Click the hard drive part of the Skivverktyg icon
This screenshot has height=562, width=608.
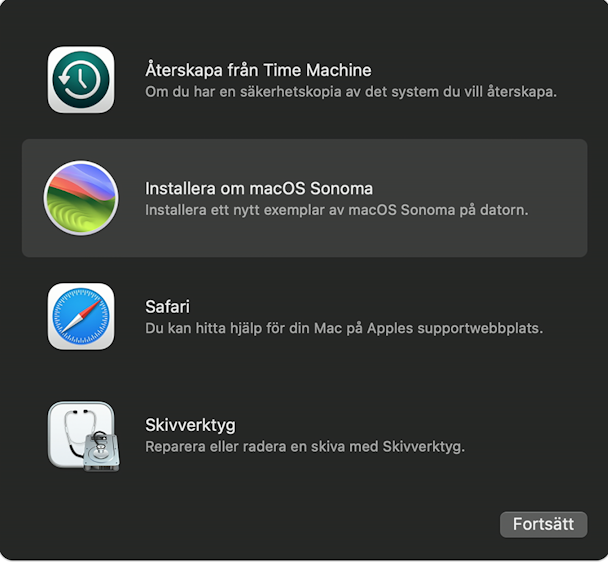point(102,452)
